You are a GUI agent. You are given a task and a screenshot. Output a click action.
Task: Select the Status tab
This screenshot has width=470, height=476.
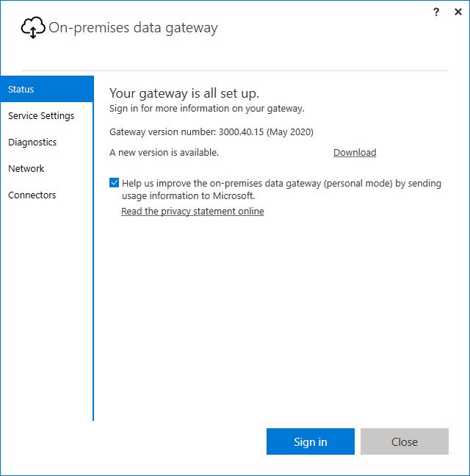pyautogui.click(x=47, y=89)
